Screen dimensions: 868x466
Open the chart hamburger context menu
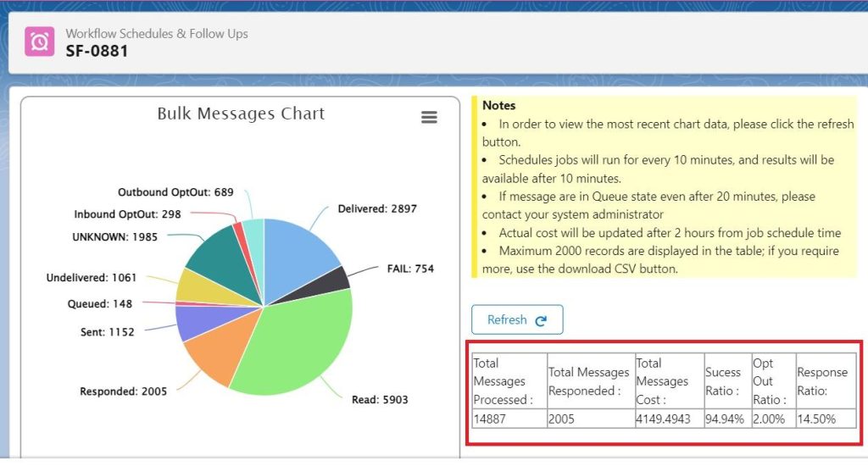tap(429, 118)
